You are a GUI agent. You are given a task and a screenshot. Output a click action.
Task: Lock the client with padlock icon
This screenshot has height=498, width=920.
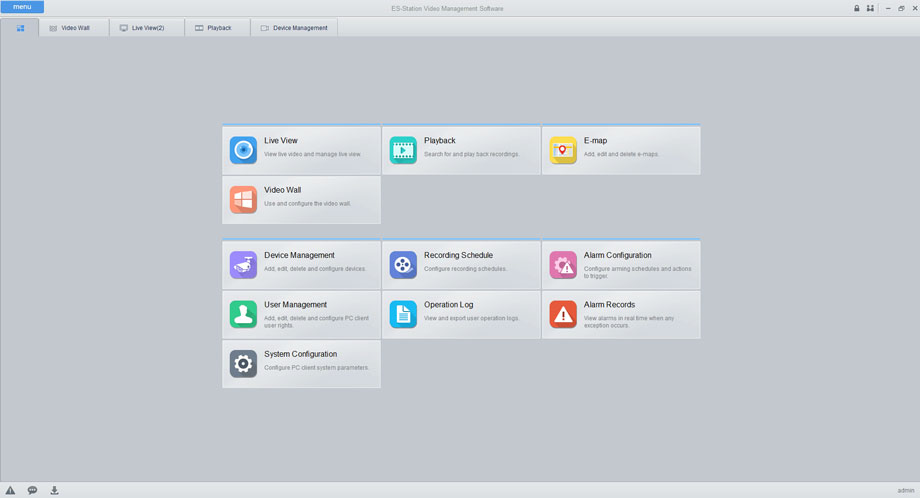pyautogui.click(x=856, y=8)
